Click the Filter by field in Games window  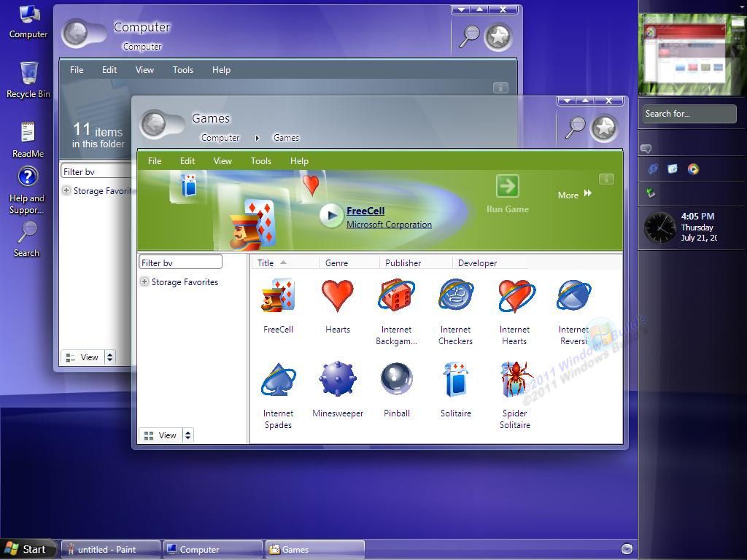pyautogui.click(x=181, y=262)
